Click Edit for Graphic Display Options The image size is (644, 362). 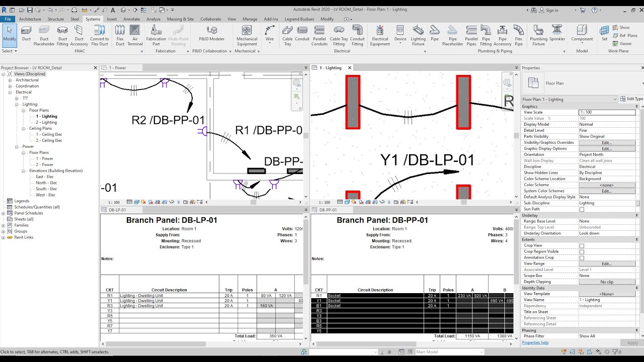607,149
